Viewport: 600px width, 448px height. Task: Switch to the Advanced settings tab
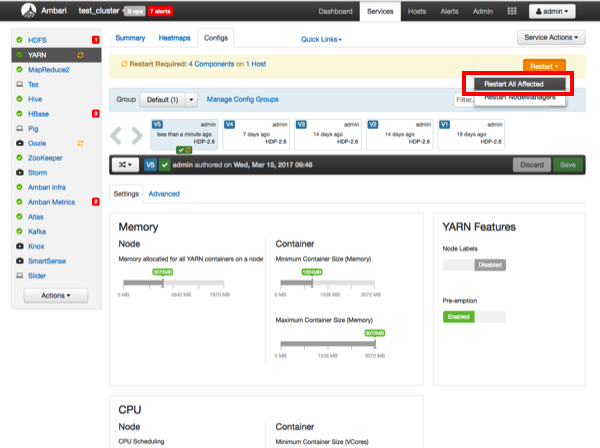pyautogui.click(x=164, y=194)
